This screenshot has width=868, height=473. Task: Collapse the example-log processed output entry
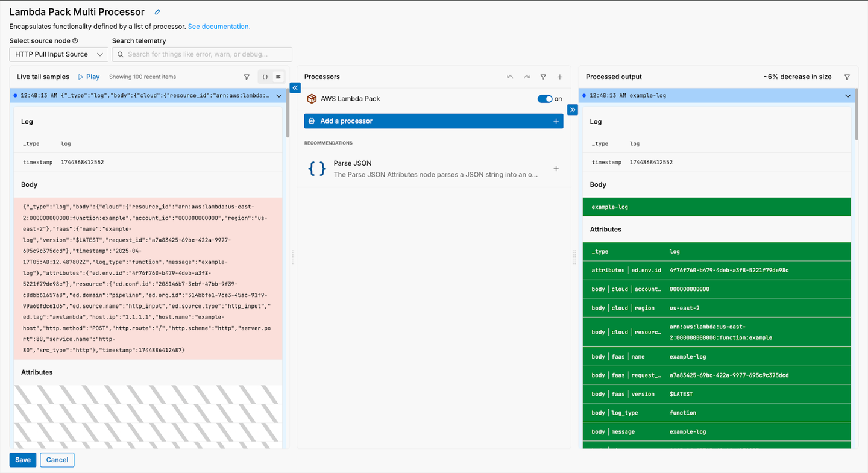(x=848, y=96)
